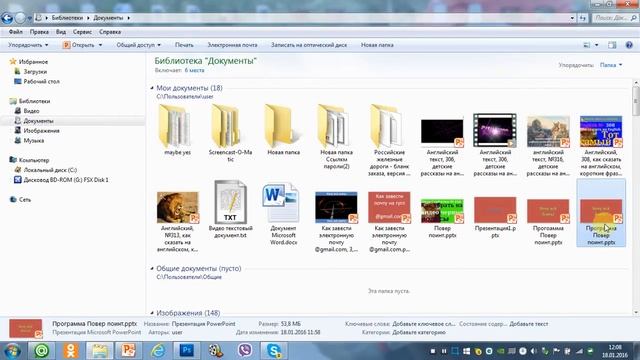Launch Internet Explorer from taskbar

[x=158, y=351]
